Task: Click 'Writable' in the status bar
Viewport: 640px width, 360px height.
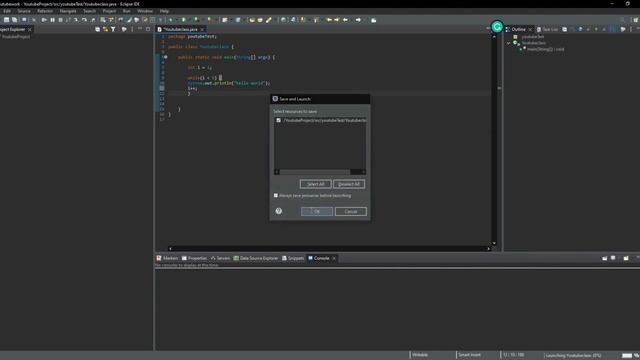Action: click(x=420, y=355)
